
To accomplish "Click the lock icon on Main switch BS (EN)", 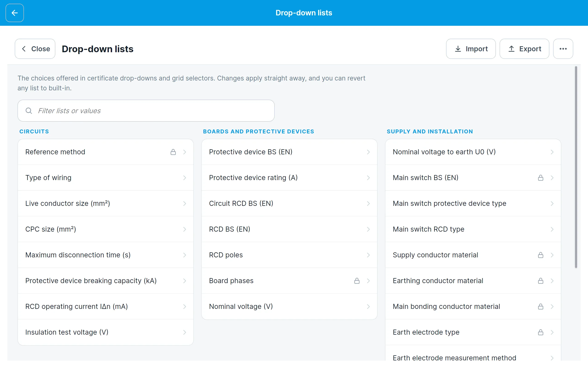I will pyautogui.click(x=540, y=178).
